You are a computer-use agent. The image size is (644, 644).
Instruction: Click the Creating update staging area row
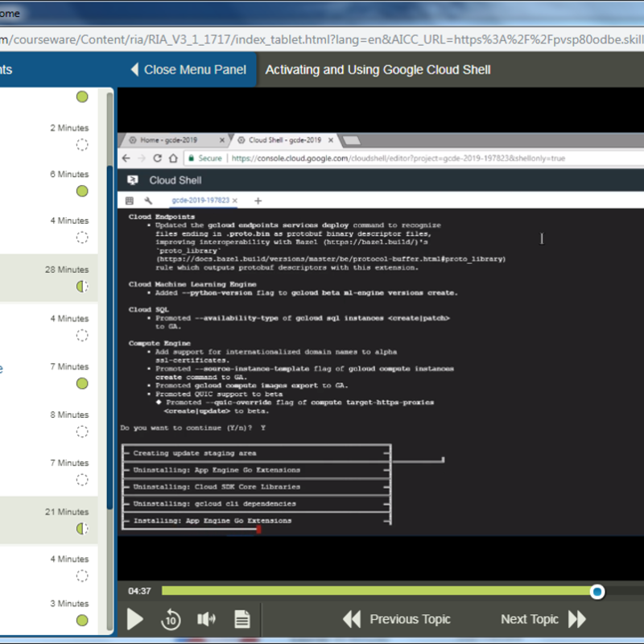[256, 453]
